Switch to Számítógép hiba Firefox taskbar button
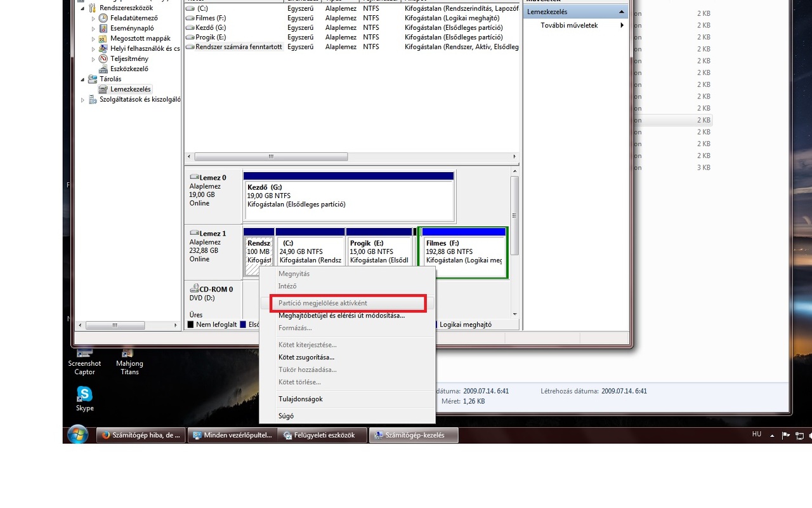Viewport: 812px width, 508px height. click(141, 435)
